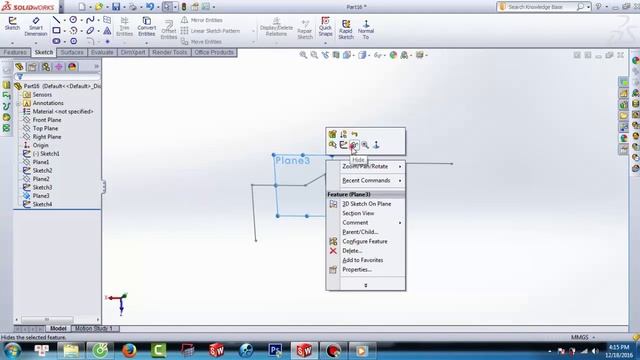Select Section View menu entry
Screen dimensions: 640x360
coord(366,213)
